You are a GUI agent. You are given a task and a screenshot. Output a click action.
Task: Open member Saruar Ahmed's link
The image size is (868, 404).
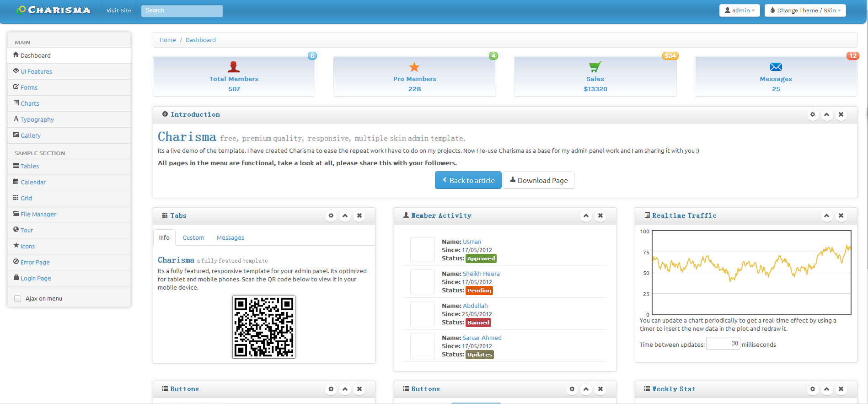pyautogui.click(x=482, y=338)
